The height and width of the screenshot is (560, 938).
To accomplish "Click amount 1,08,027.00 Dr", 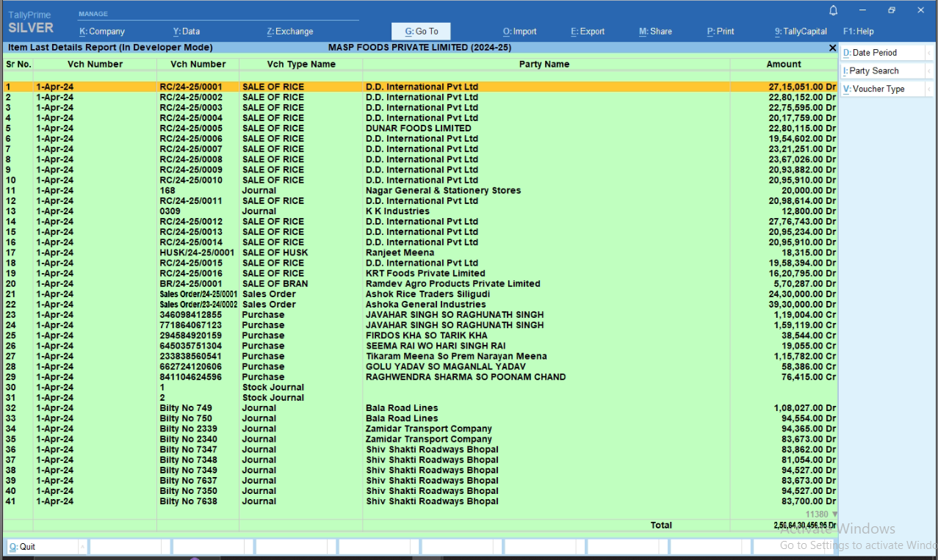I will [805, 408].
